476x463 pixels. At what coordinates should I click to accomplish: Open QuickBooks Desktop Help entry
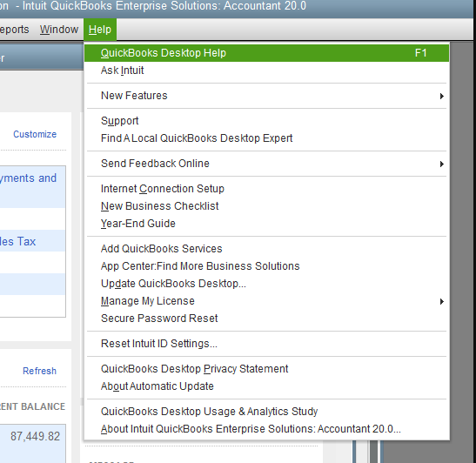(x=266, y=53)
